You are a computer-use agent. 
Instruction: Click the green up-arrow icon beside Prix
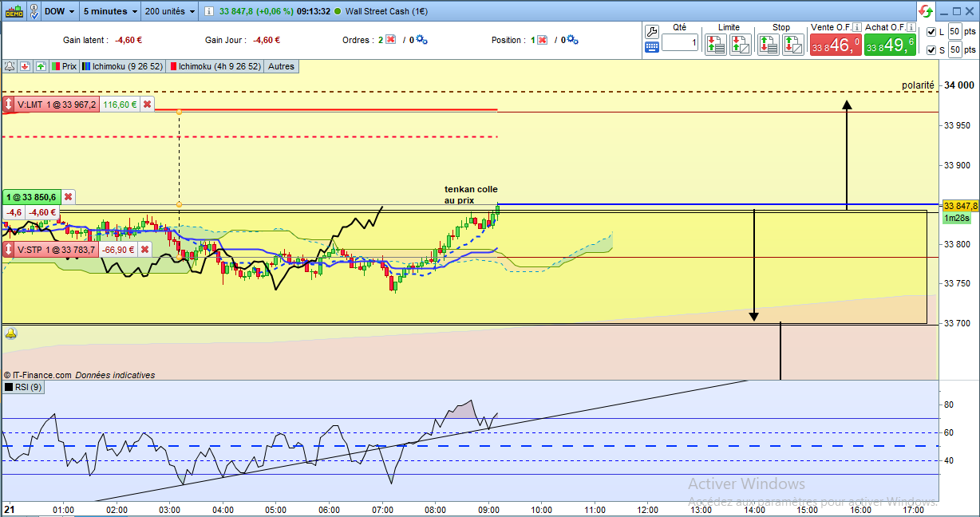(x=41, y=66)
